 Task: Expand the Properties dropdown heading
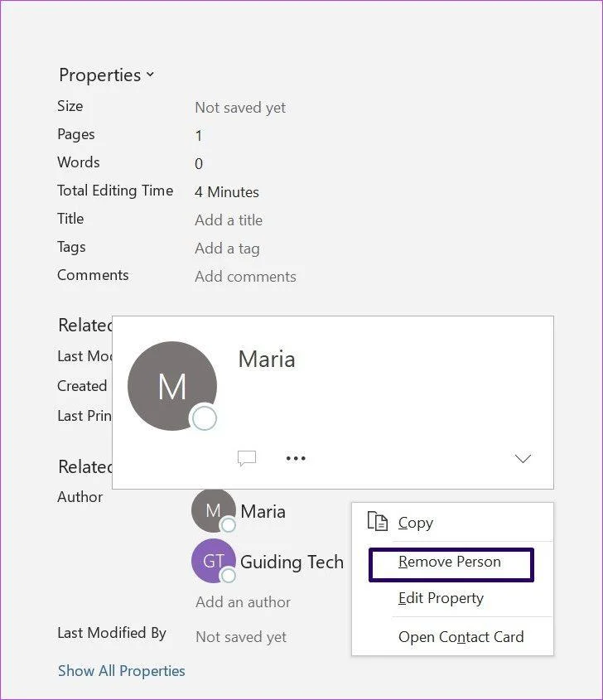(x=106, y=75)
